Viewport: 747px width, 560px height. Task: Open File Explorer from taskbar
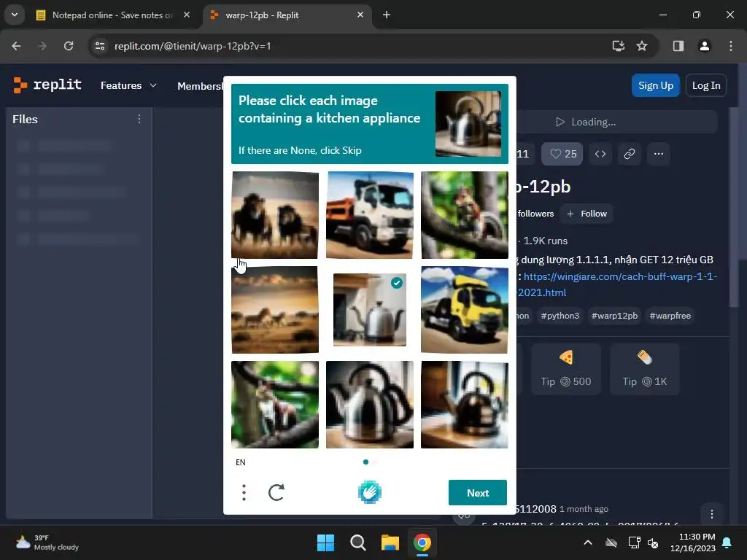(390, 542)
